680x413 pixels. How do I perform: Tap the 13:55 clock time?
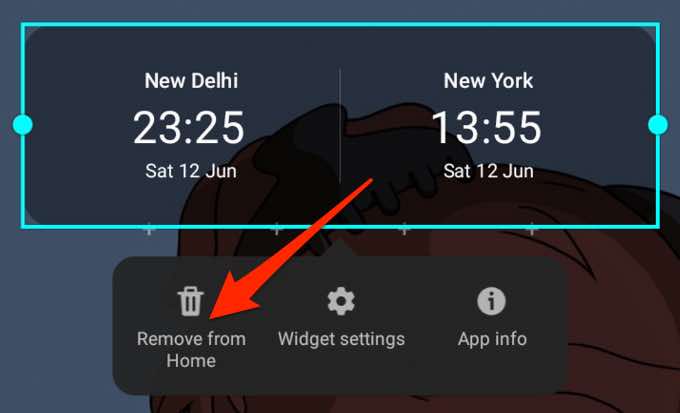click(x=487, y=128)
